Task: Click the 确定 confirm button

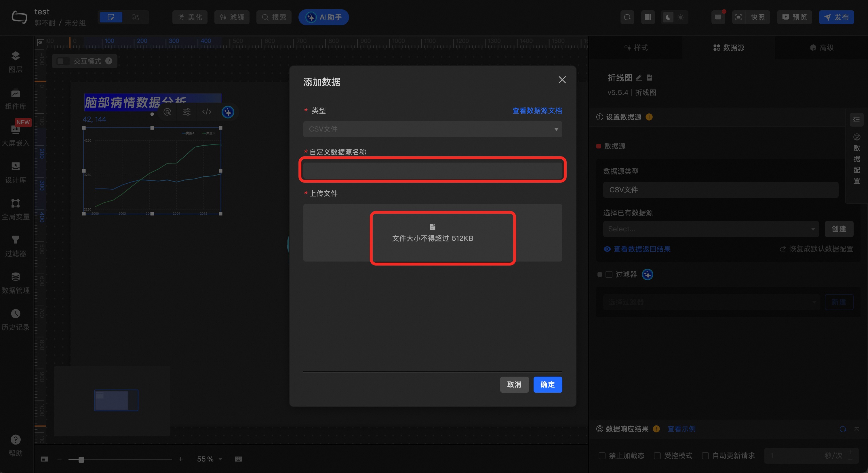Action: 548,384
